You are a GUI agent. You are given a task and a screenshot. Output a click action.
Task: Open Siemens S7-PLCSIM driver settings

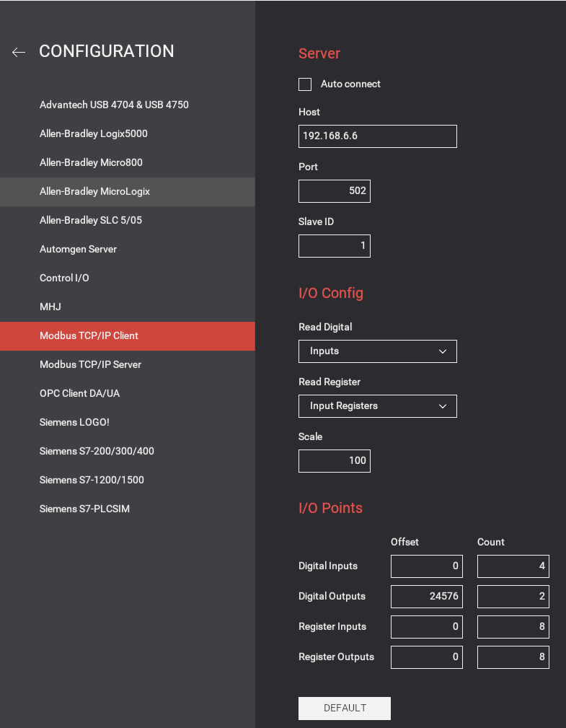84,509
